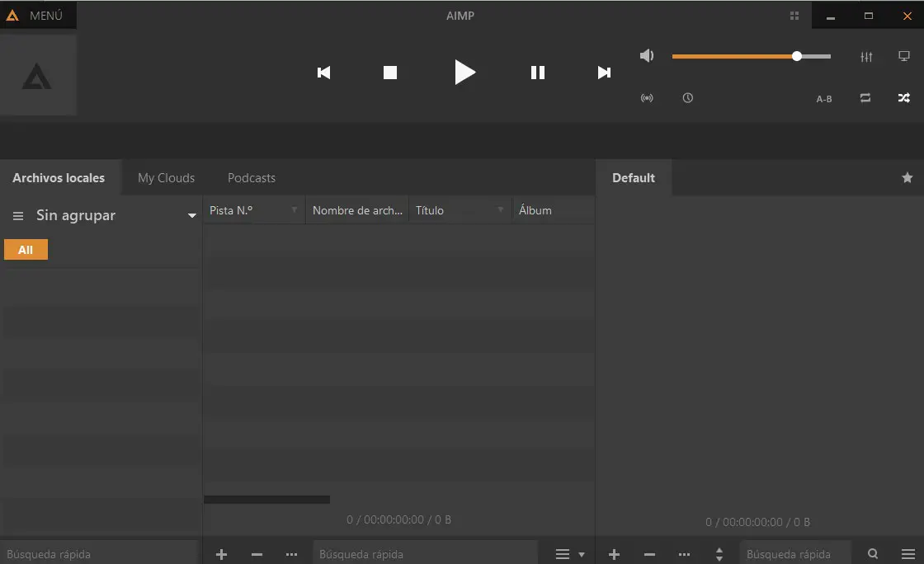Image resolution: width=924 pixels, height=564 pixels.
Task: Open the Podcasts tab
Action: click(252, 178)
